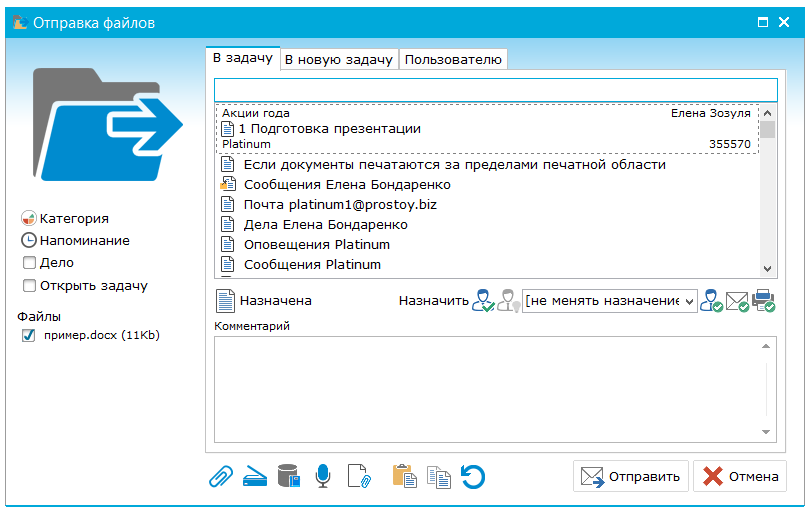Image resolution: width=810 pixels, height=514 pixels.
Task: Click the database storage icon
Action: click(x=288, y=476)
